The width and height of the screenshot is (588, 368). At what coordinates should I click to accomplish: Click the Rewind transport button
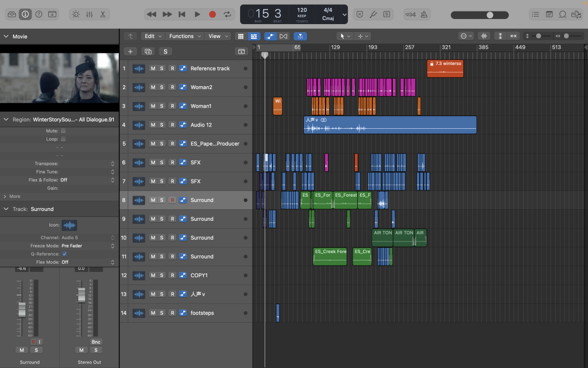point(152,14)
